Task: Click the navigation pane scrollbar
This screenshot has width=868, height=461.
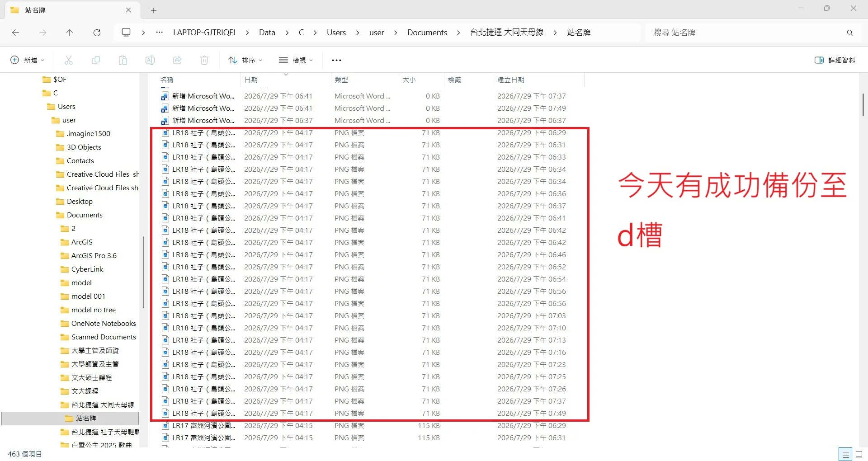Action: pos(143,272)
